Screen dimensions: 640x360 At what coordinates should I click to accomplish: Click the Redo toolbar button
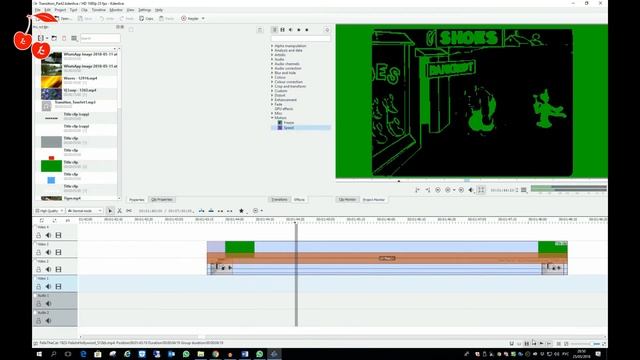point(127,18)
